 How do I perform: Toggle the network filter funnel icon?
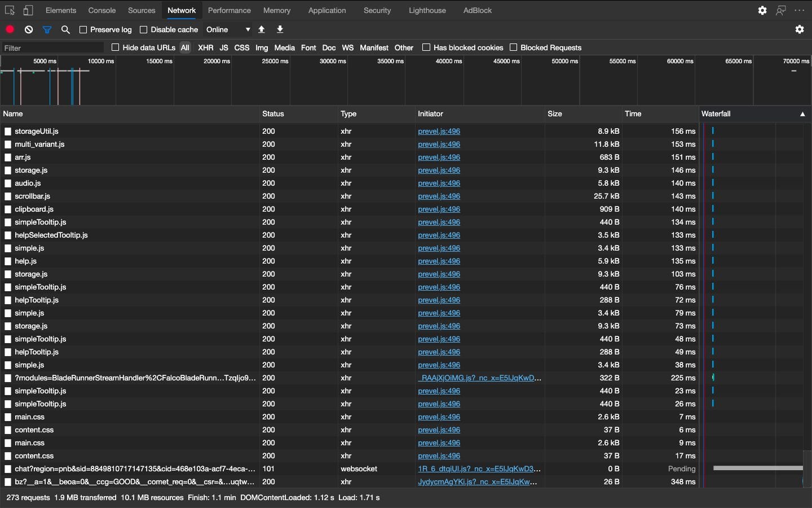[x=47, y=29]
